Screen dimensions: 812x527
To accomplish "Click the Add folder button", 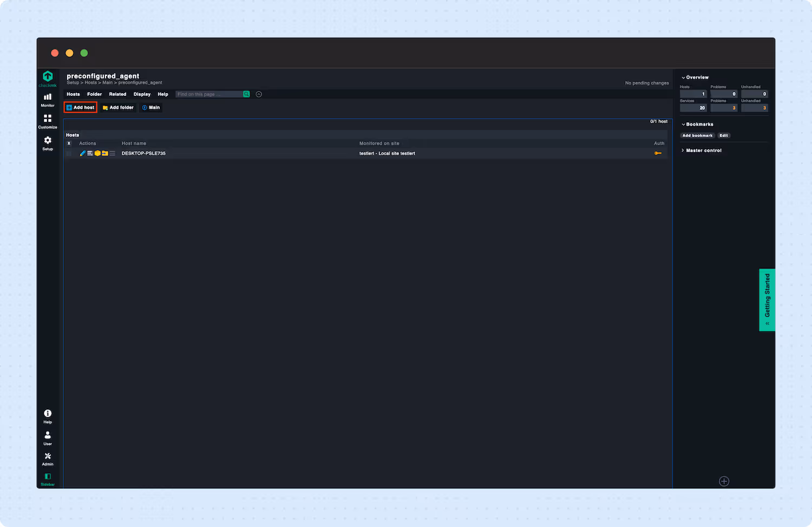I will (x=118, y=107).
